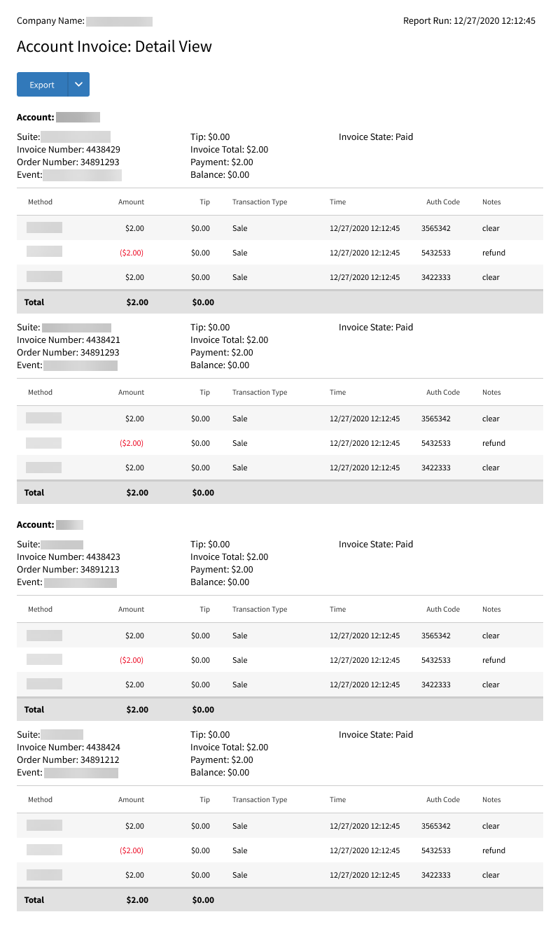Select Invoice Number 4438424 text
This screenshot has width=560, height=947.
tap(69, 748)
